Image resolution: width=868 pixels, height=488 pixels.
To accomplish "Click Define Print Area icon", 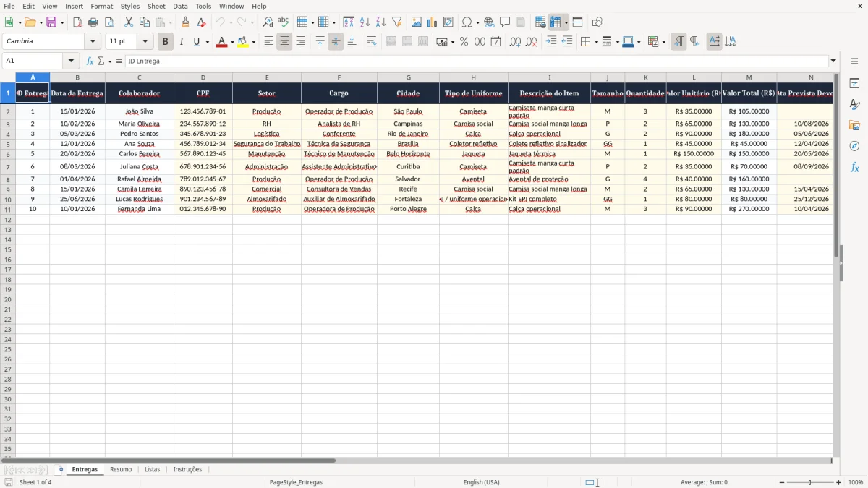I will pyautogui.click(x=540, y=22).
